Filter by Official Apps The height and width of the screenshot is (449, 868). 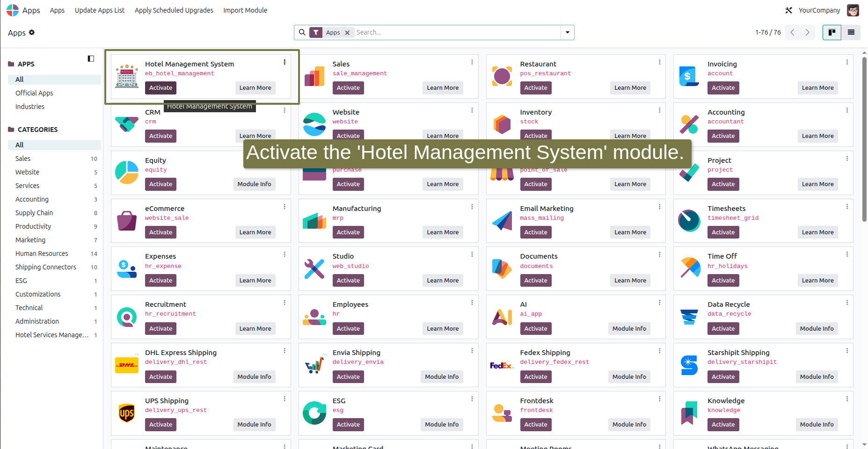click(34, 93)
